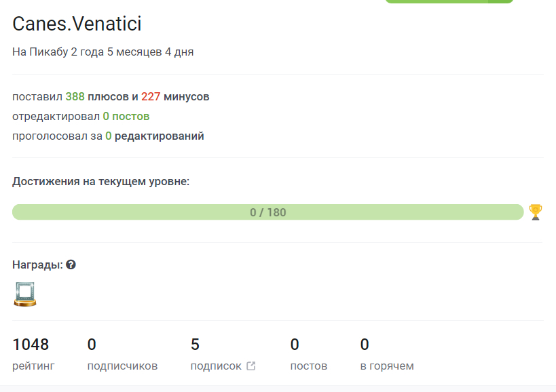The height and width of the screenshot is (392, 556).
Task: Click the red 227 minuses count
Action: click(x=151, y=96)
